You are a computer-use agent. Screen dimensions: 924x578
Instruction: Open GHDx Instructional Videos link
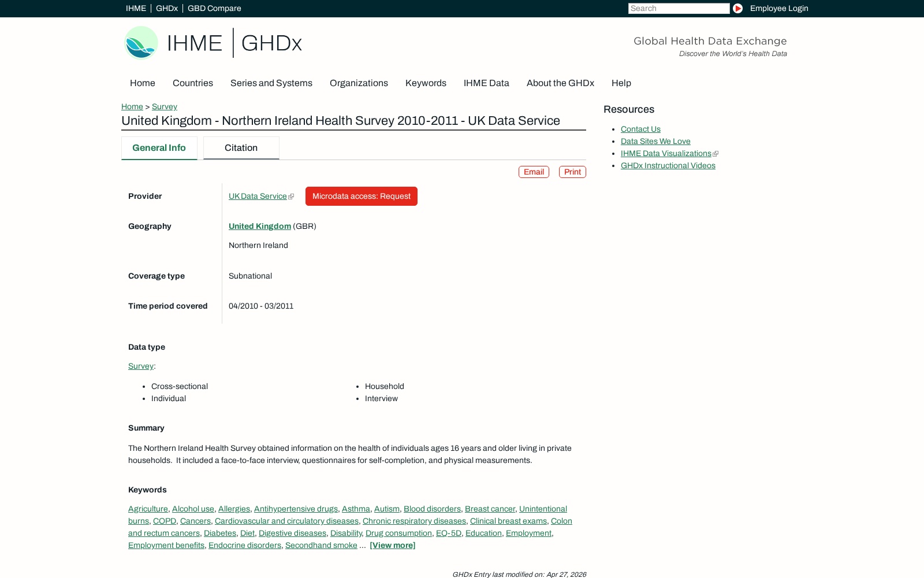[668, 166]
